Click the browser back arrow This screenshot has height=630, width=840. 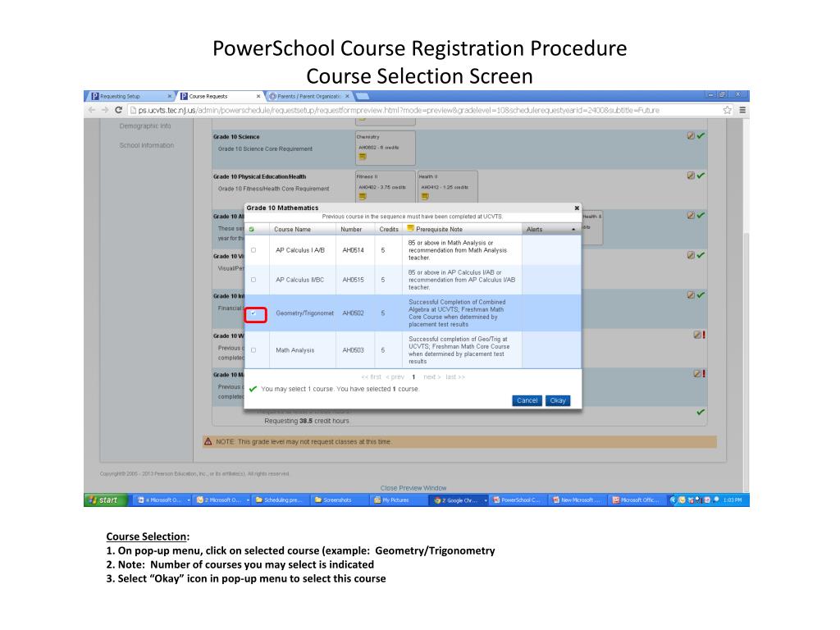click(x=92, y=110)
